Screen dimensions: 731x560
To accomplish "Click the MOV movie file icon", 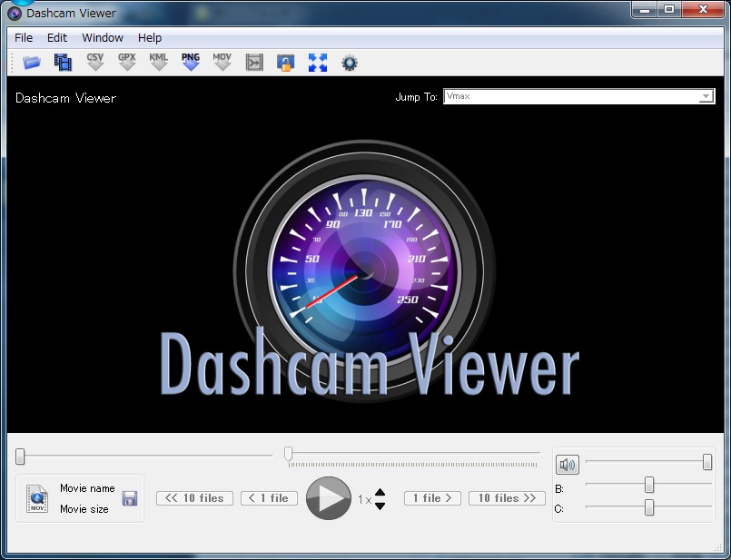I will click(37, 498).
